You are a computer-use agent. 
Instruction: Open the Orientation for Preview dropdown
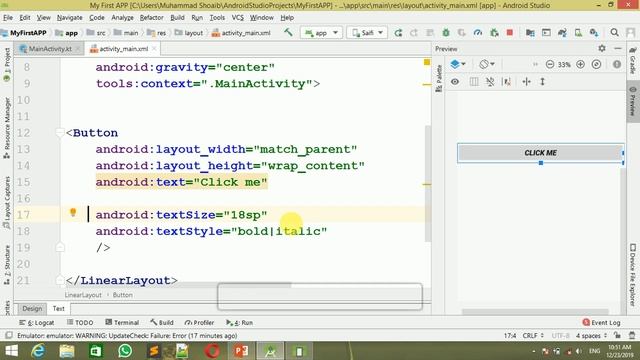click(487, 64)
